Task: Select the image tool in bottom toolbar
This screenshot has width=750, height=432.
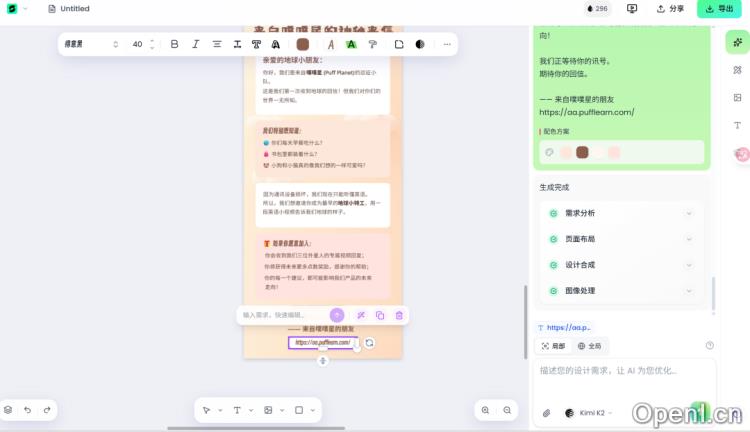Action: click(x=268, y=410)
